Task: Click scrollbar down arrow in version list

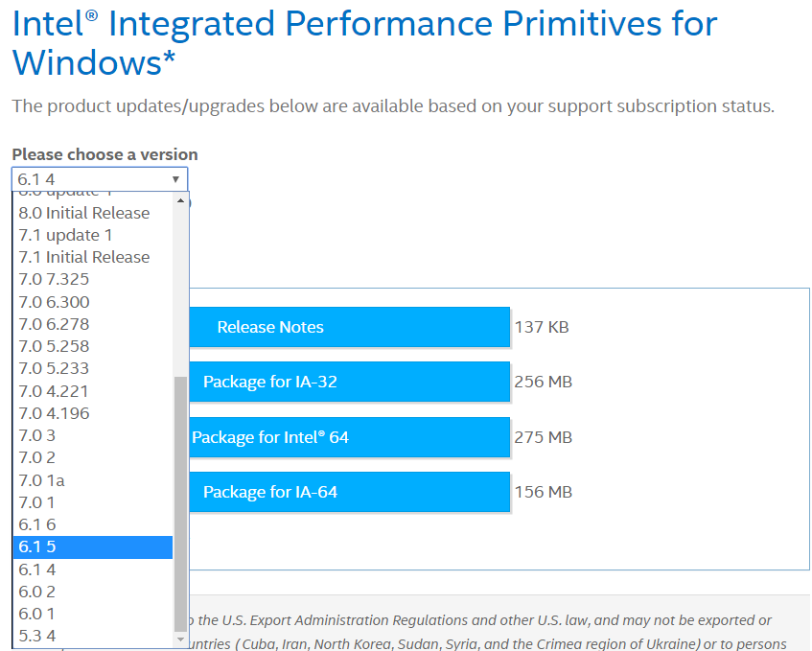Action: (x=181, y=639)
